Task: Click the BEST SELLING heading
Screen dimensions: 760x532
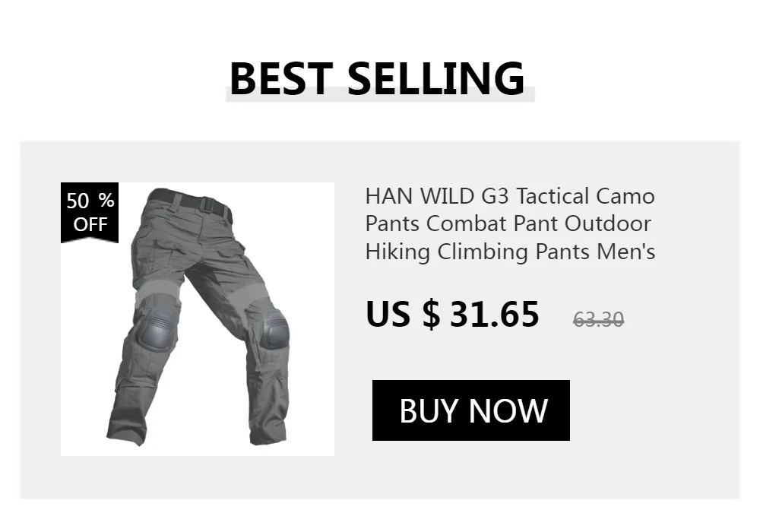Action: pyautogui.click(x=377, y=78)
